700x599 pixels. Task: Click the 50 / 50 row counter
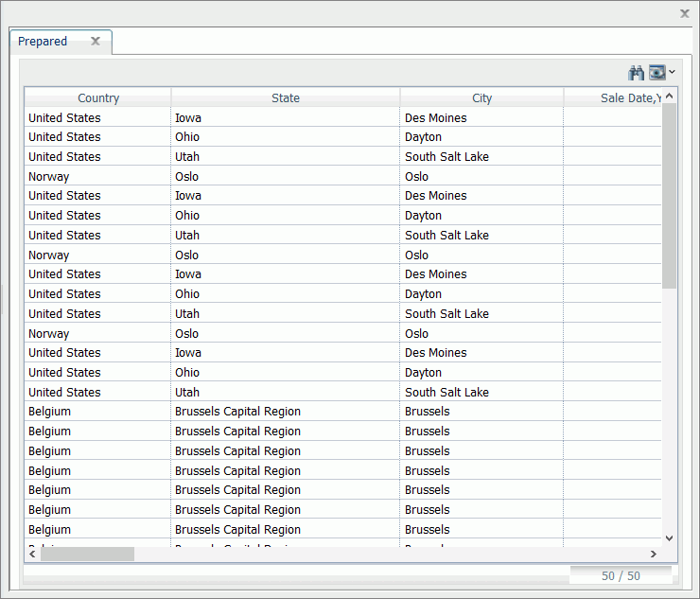click(621, 575)
